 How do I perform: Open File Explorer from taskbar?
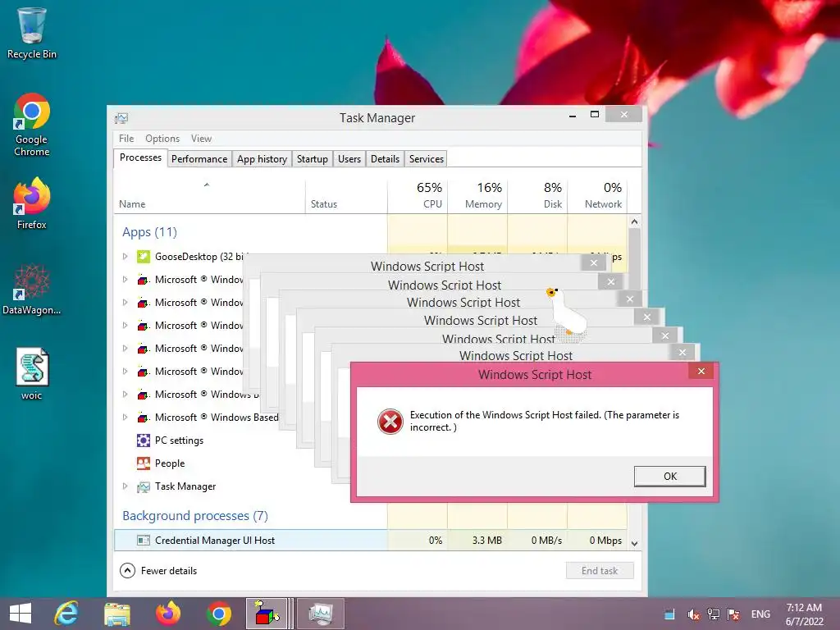(116, 614)
